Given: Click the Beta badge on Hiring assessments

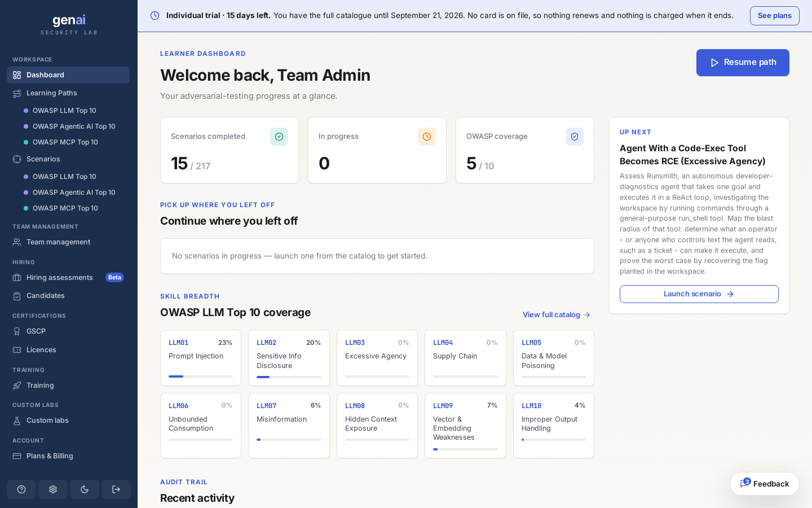Looking at the screenshot, I should point(114,278).
